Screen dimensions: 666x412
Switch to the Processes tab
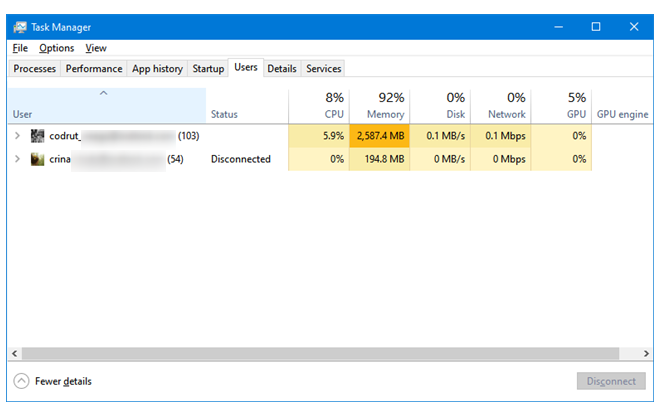(x=34, y=68)
